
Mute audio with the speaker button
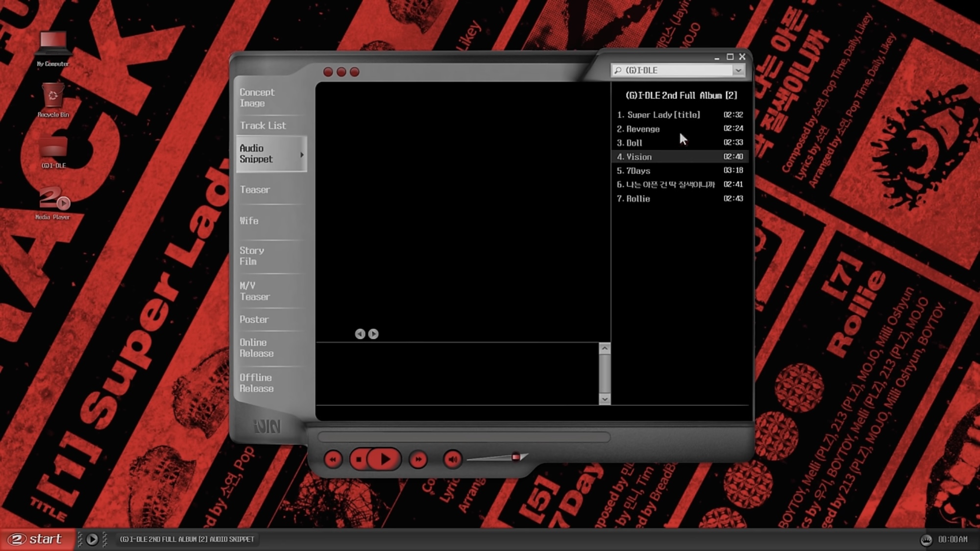(x=452, y=459)
